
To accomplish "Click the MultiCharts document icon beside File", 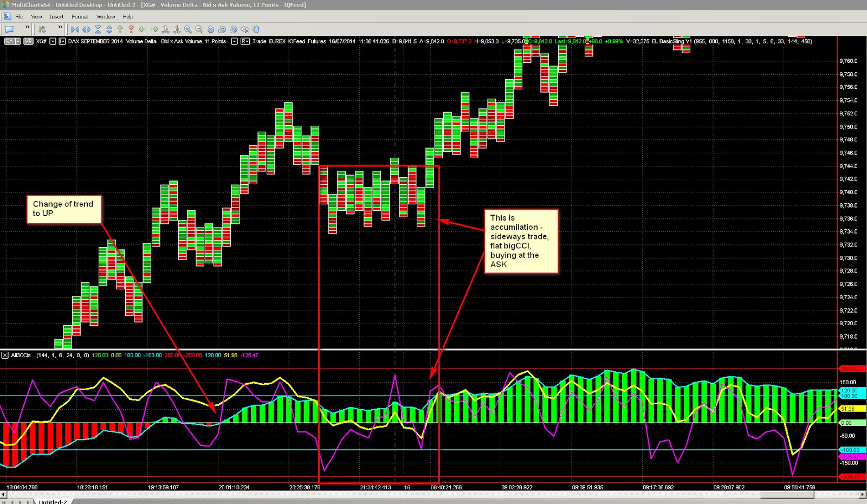I will click(8, 17).
